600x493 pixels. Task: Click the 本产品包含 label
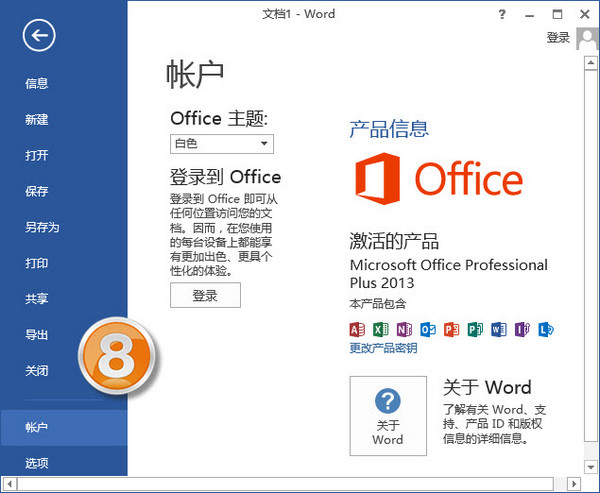click(x=378, y=304)
